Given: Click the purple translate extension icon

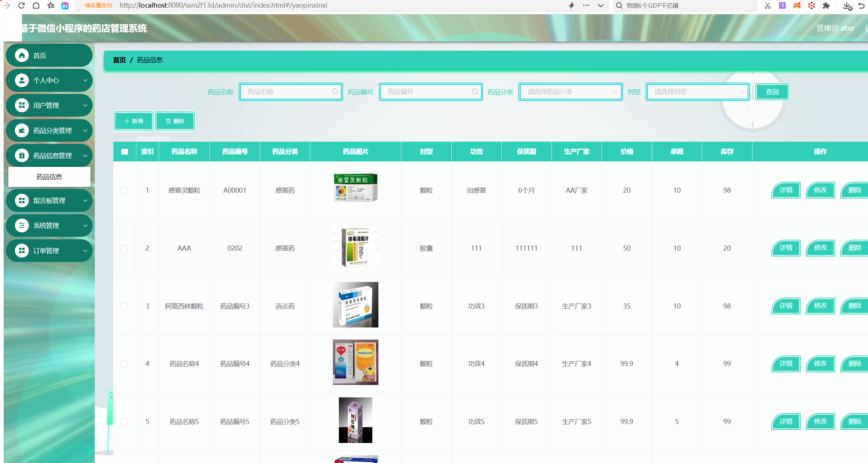Looking at the screenshot, I should [782, 5].
